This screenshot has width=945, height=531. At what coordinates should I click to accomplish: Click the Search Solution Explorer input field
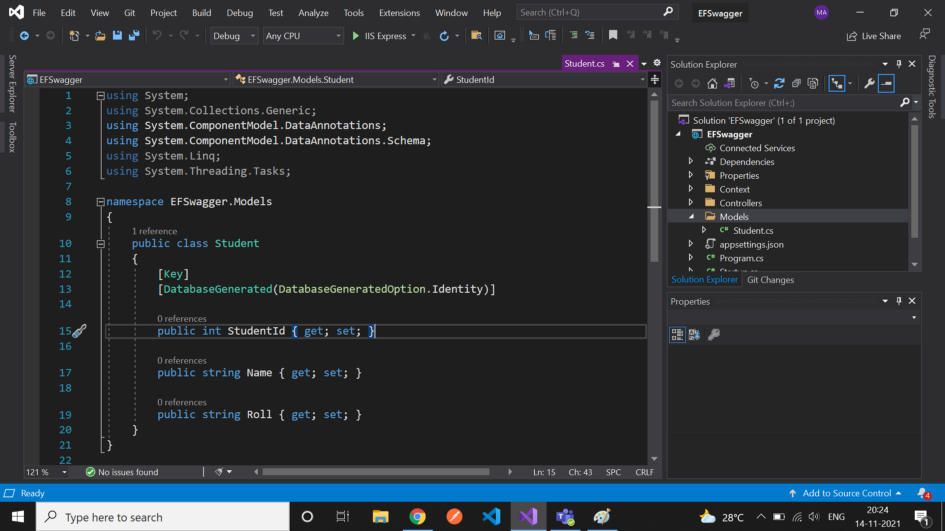coord(783,103)
